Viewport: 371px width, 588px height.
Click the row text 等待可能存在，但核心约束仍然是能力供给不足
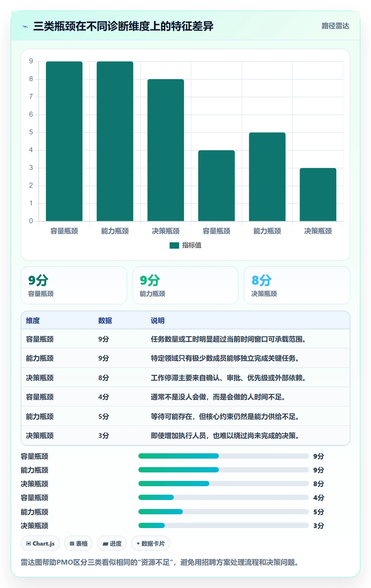pos(225,416)
